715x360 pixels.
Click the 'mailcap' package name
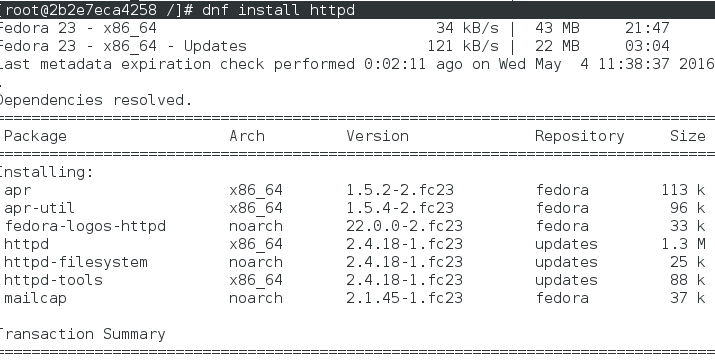[35, 298]
